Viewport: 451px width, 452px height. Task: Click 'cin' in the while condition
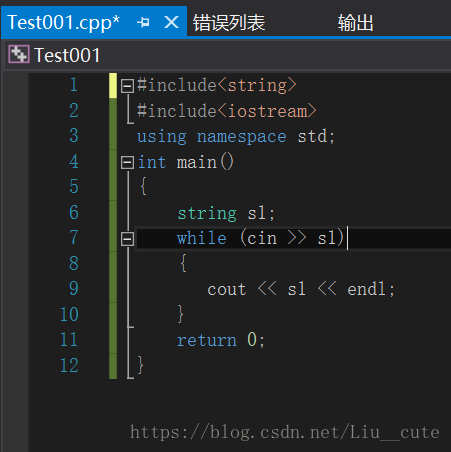pos(262,239)
